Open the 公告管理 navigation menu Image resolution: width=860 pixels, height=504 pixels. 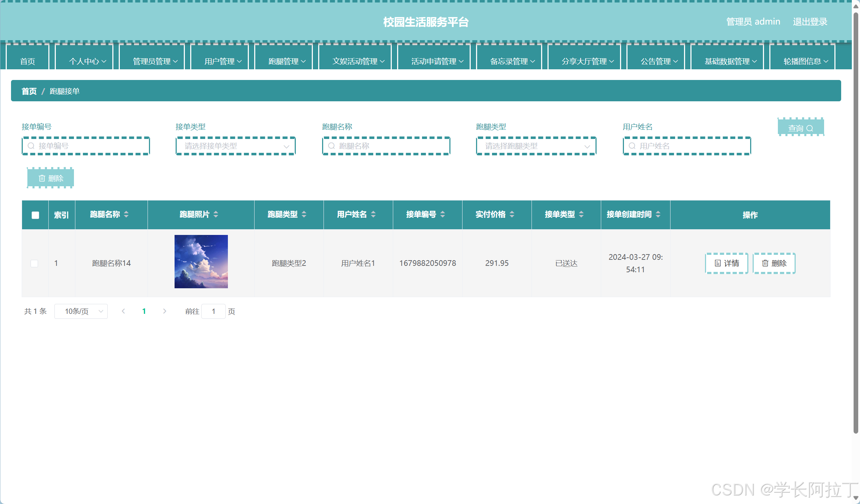pyautogui.click(x=659, y=61)
